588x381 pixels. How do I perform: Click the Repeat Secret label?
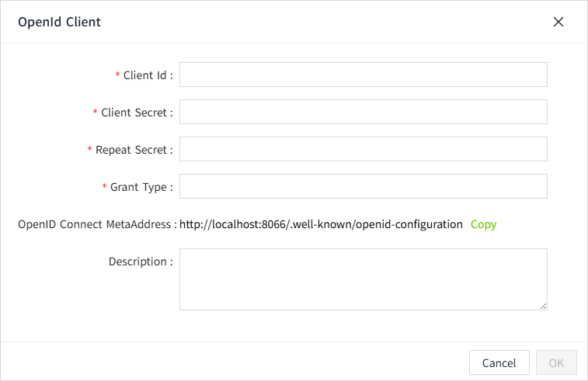click(x=133, y=150)
